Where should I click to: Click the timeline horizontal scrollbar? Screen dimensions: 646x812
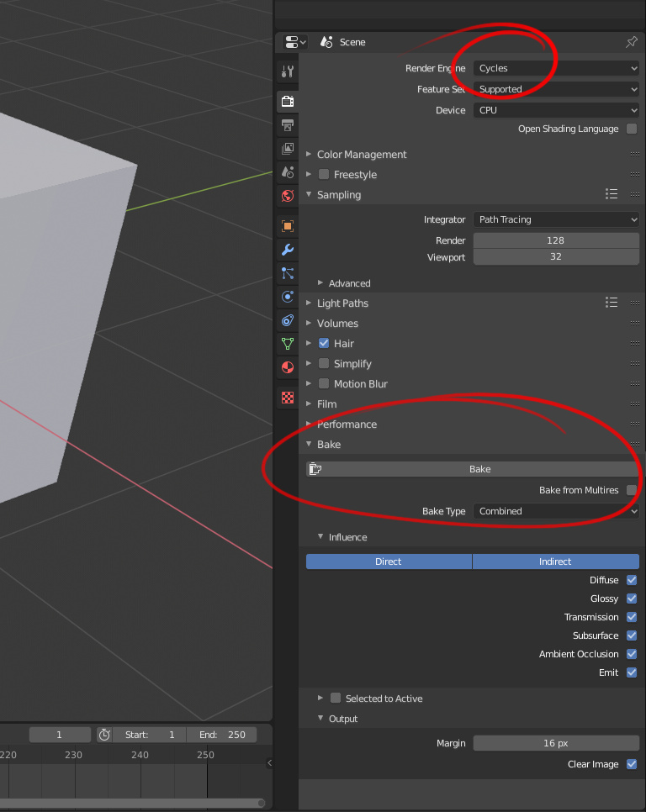point(133,804)
